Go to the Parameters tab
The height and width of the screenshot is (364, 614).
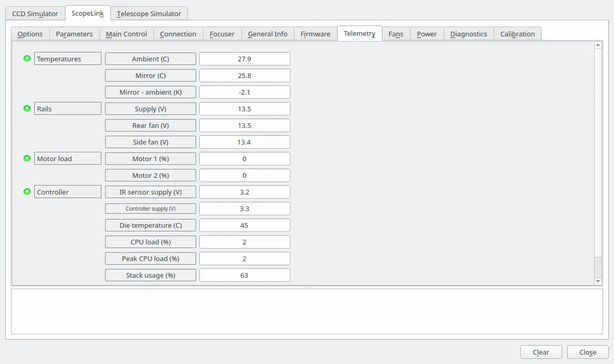pyautogui.click(x=74, y=34)
